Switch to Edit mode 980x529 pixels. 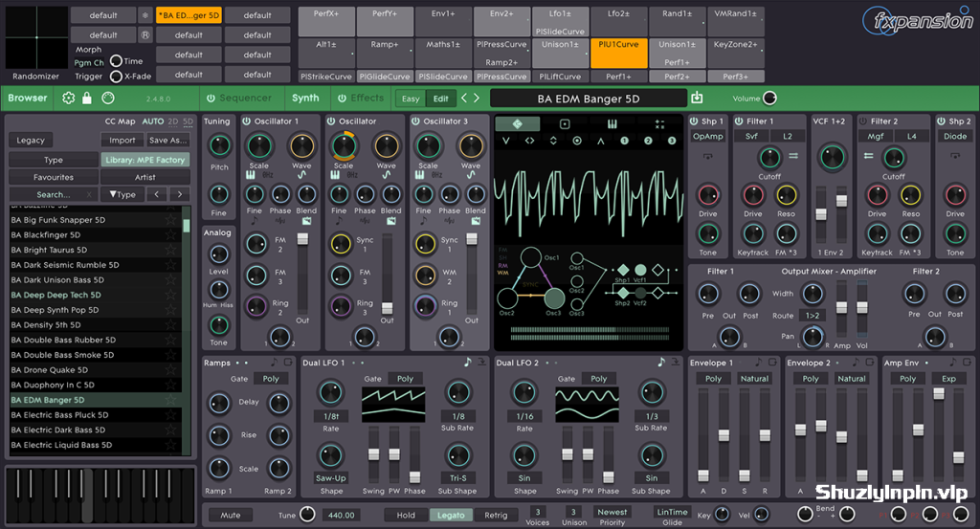(440, 99)
